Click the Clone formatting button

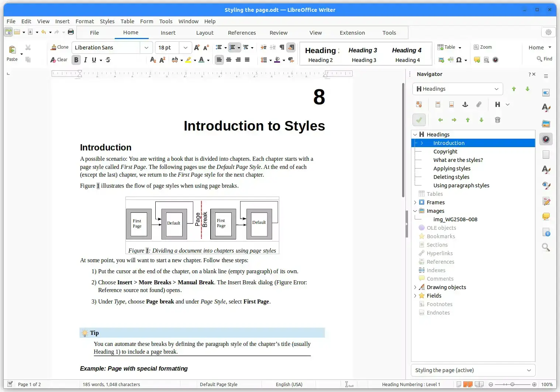[60, 47]
